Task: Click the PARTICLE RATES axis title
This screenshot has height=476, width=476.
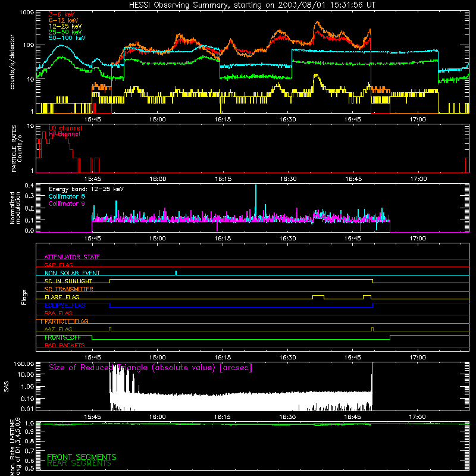Action: tap(17, 149)
